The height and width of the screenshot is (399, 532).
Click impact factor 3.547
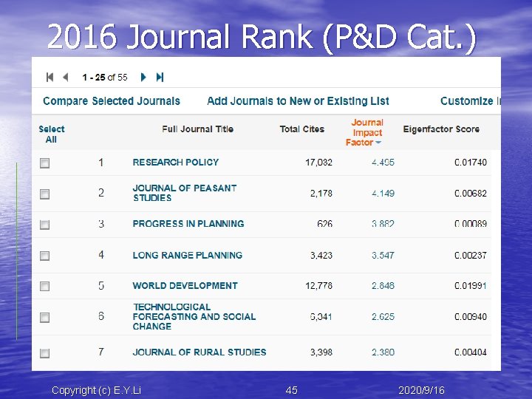[383, 255]
